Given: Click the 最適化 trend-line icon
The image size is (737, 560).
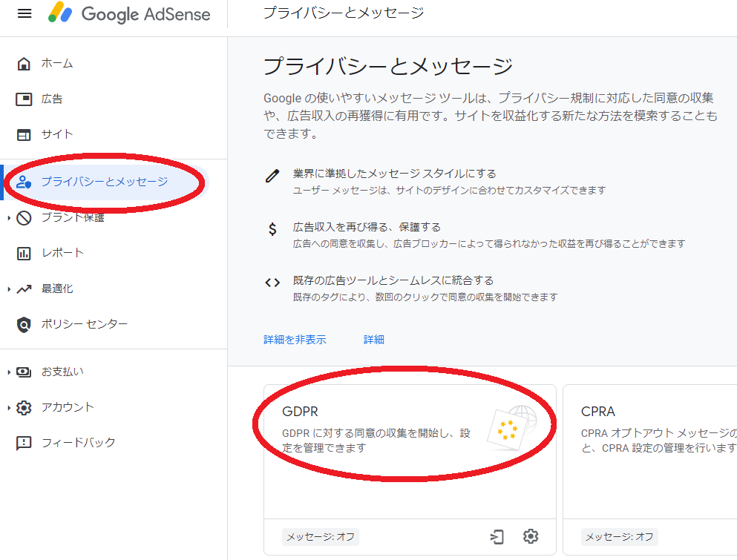Looking at the screenshot, I should click(24, 289).
